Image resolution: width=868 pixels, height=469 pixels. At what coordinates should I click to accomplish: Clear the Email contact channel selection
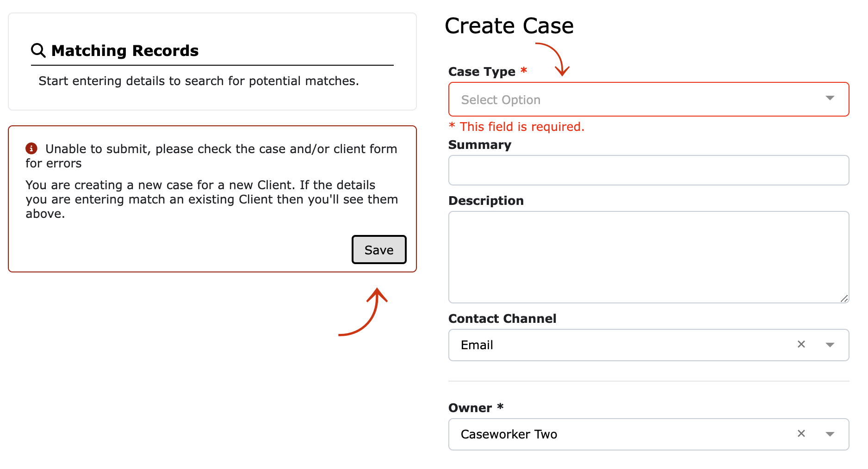[801, 344]
